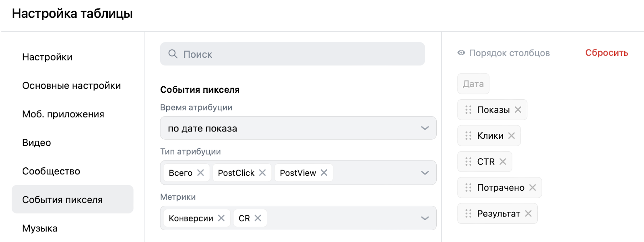Remove the CR metric tag
The width and height of the screenshot is (644, 242).
[x=258, y=218]
